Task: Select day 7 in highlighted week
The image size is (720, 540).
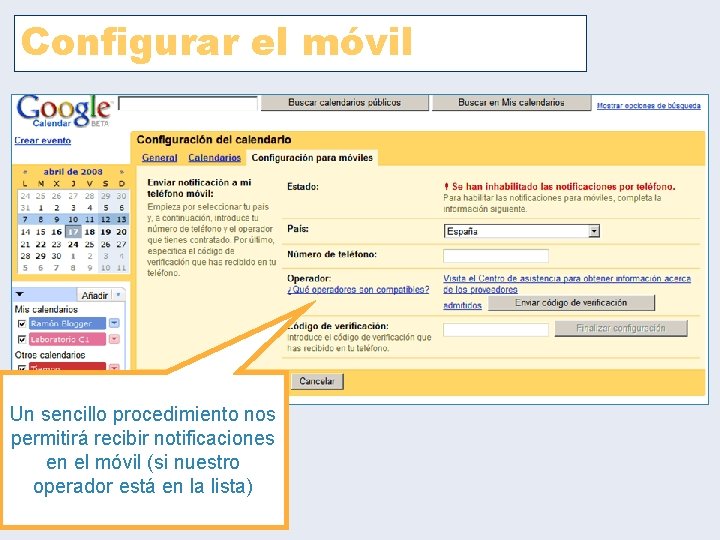Action: [25, 219]
